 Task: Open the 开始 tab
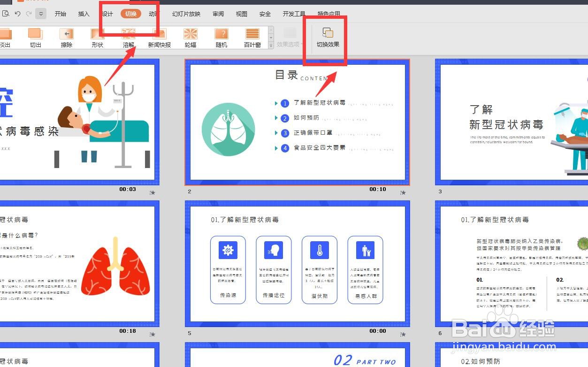point(61,14)
